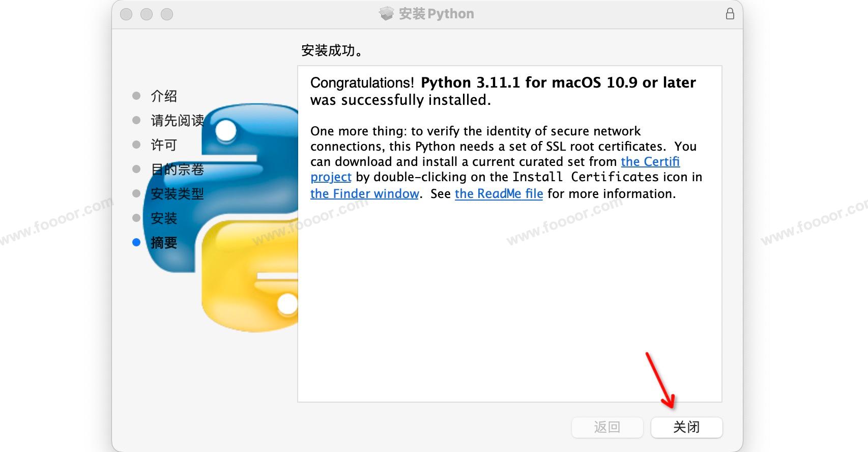The width and height of the screenshot is (868, 452).
Task: Click the 安装 step in the sidebar
Action: click(x=164, y=218)
